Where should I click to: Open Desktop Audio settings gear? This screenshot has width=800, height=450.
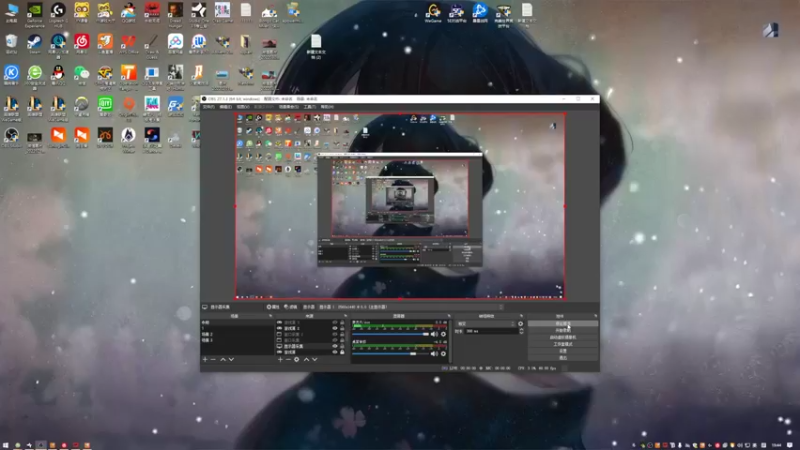pyautogui.click(x=443, y=354)
